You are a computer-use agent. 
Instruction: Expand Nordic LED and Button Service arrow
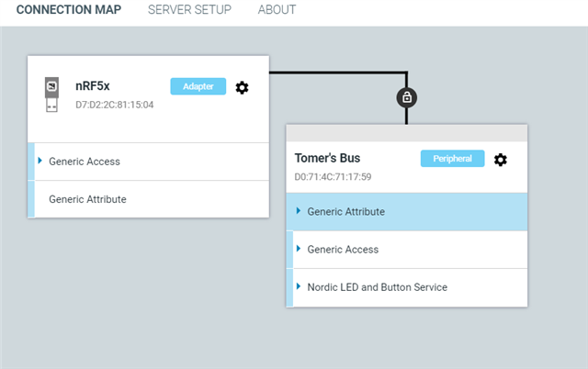(299, 286)
